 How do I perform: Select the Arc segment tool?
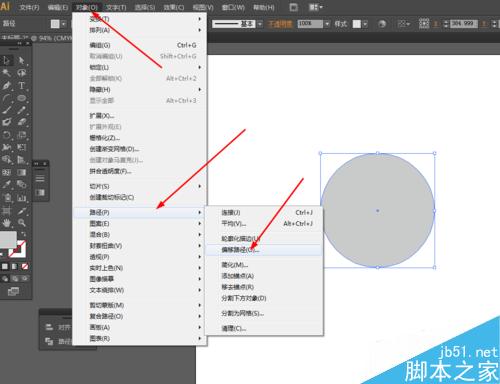tap(6, 98)
